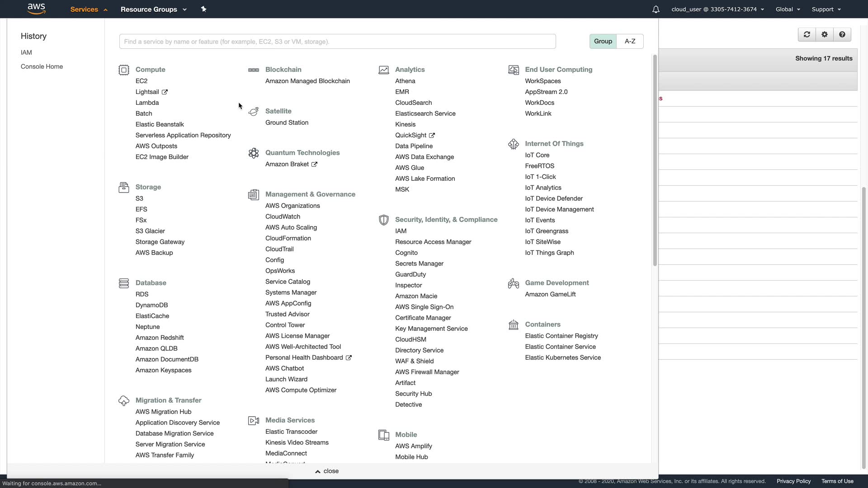Open the notifications bell
This screenshot has width=868, height=488.
[656, 9]
